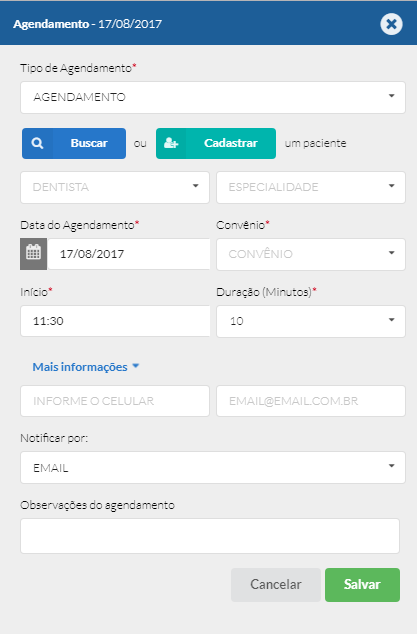Click the Cadastrar patient button

pos(216,144)
